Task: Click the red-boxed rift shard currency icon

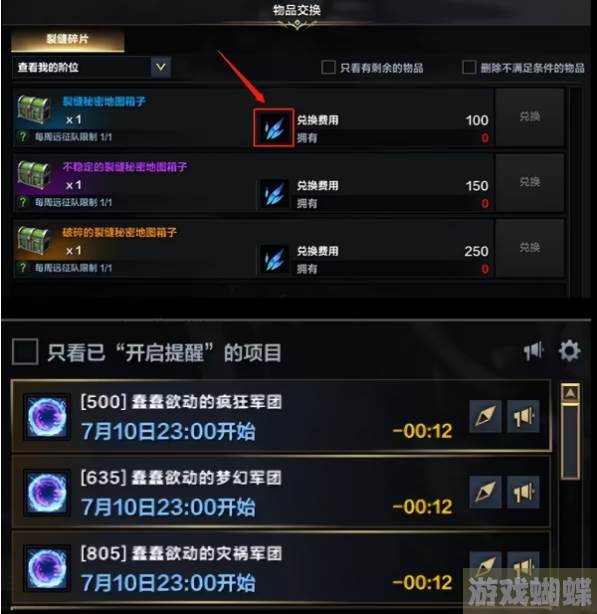Action: tap(274, 128)
